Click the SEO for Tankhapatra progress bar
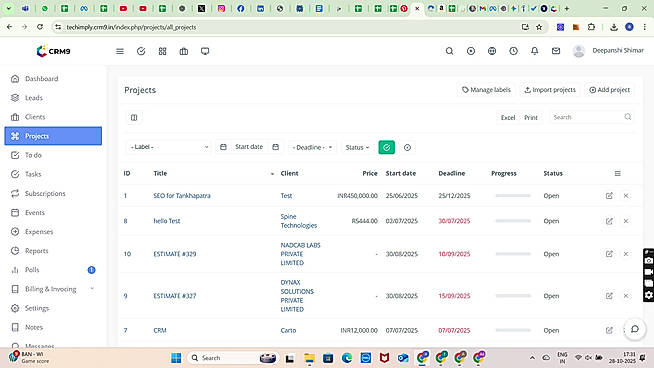Screen dimensions: 654x368 (513, 196)
